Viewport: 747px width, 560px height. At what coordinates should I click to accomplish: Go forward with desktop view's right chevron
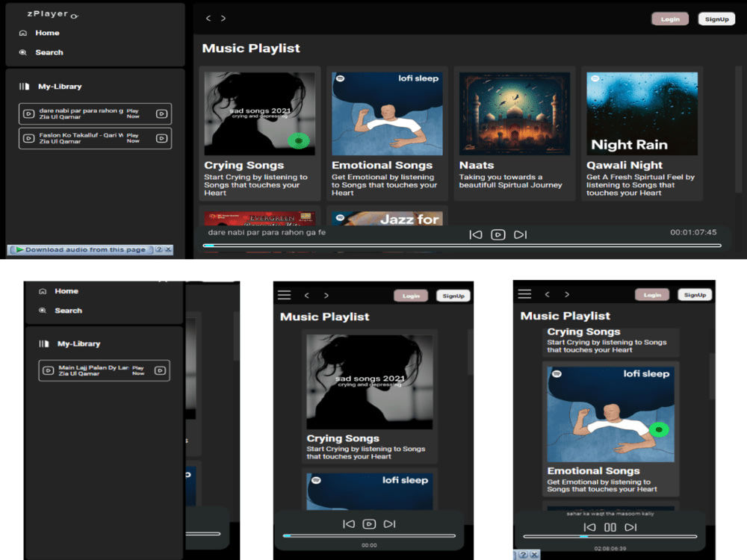click(x=223, y=18)
